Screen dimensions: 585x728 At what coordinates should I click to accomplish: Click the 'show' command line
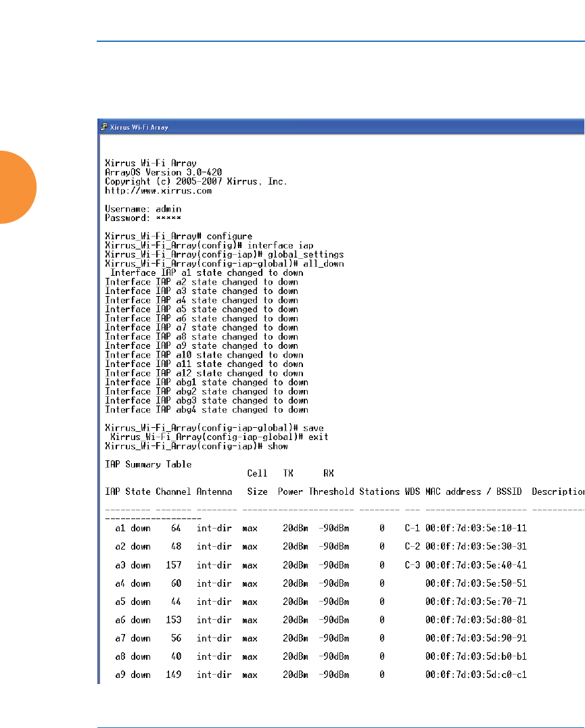pyautogui.click(x=197, y=446)
